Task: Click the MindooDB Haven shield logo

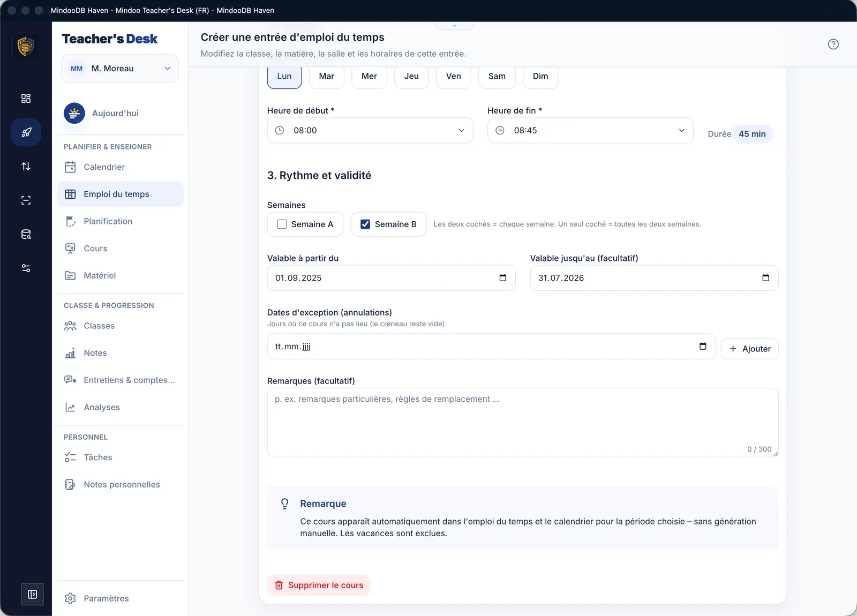Action: point(26,47)
